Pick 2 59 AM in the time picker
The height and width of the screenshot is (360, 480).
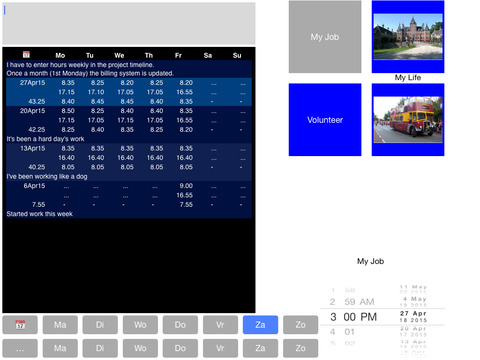[x=352, y=302]
